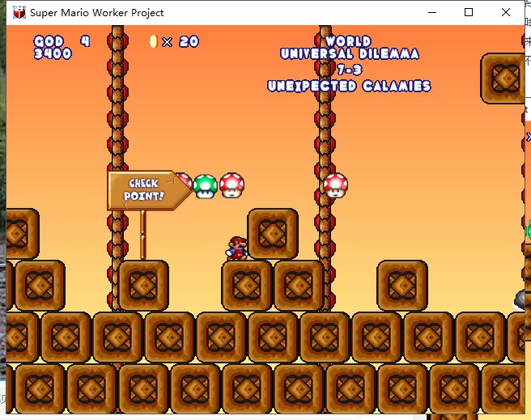Viewport: 531px width, 420px height.
Task: Click the "GOD" label
Action: (49, 41)
